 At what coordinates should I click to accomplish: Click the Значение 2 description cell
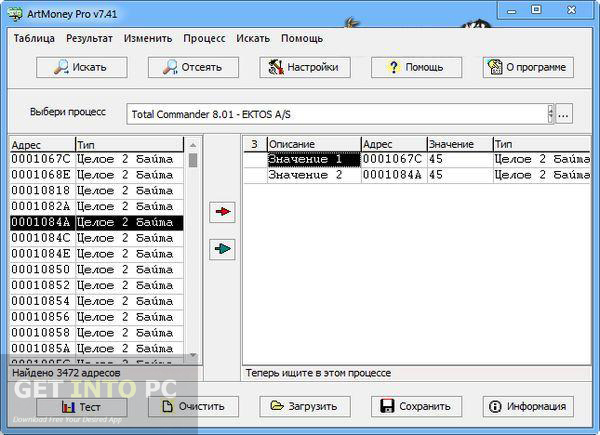(314, 175)
